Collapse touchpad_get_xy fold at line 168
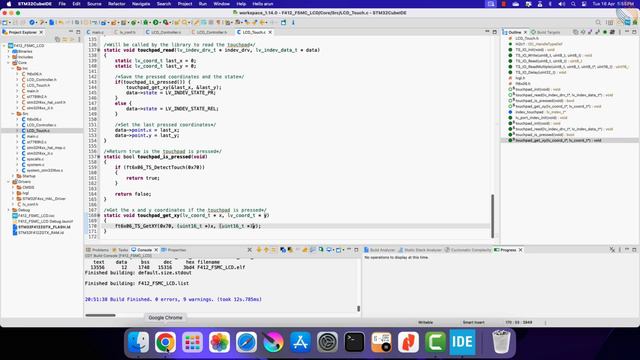The image size is (640, 360). (99, 216)
